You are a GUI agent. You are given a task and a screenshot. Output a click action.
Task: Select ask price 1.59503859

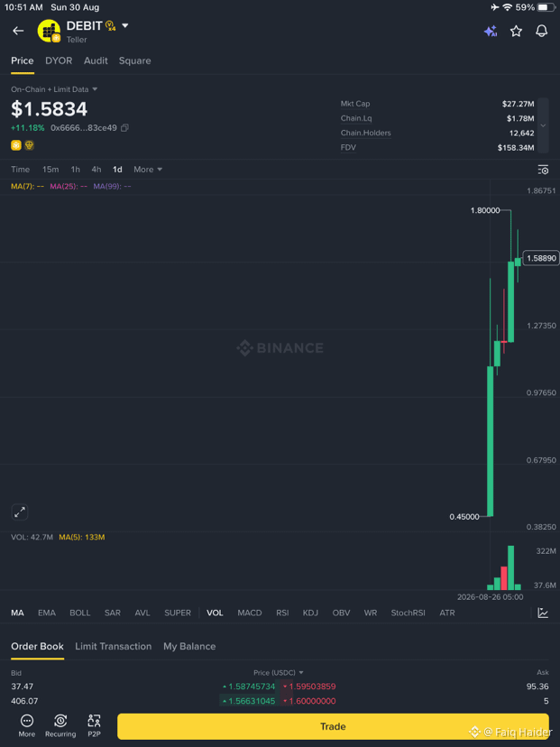tap(309, 687)
